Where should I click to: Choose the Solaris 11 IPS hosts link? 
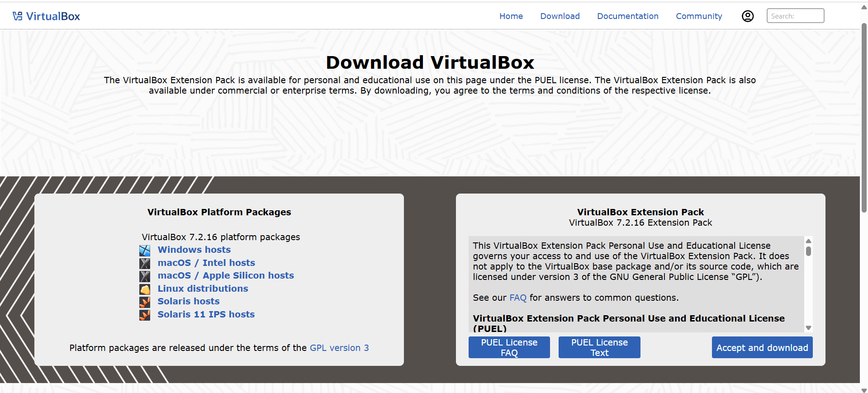click(206, 314)
